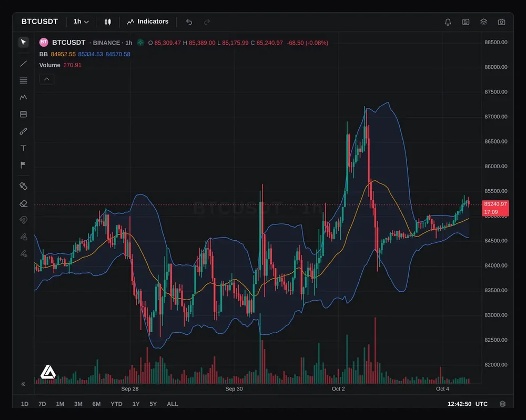Viewport: 526px width, 420px height.
Task: Click the BT symbol logo badge
Action: (44, 42)
